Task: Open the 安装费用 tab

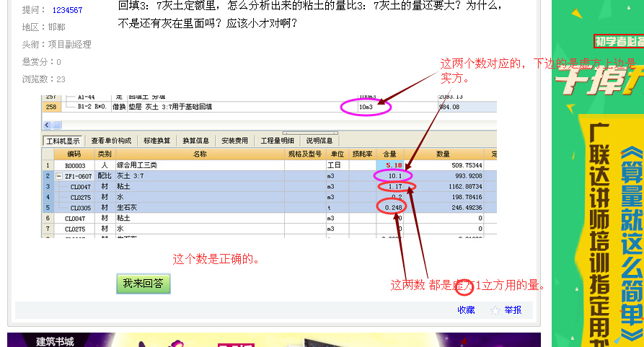Action: click(x=234, y=141)
